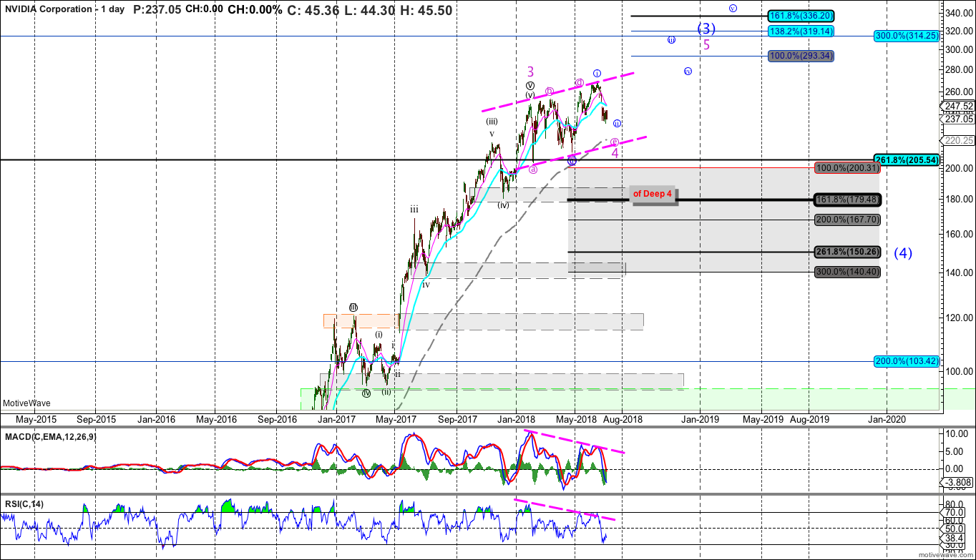The image size is (976, 560).
Task: Click the Sep-2016 date axis label
Action: pyautogui.click(x=278, y=420)
